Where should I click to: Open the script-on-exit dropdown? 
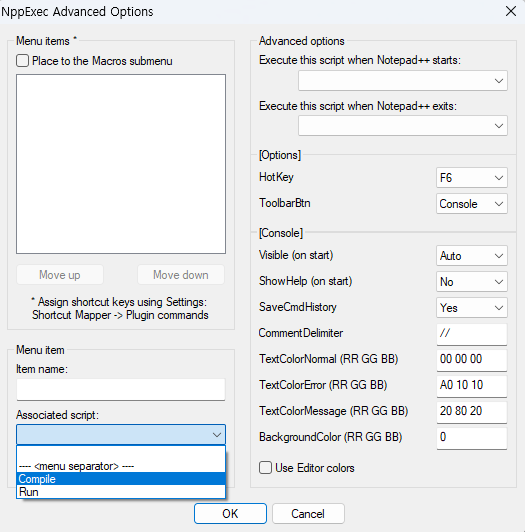[403, 126]
